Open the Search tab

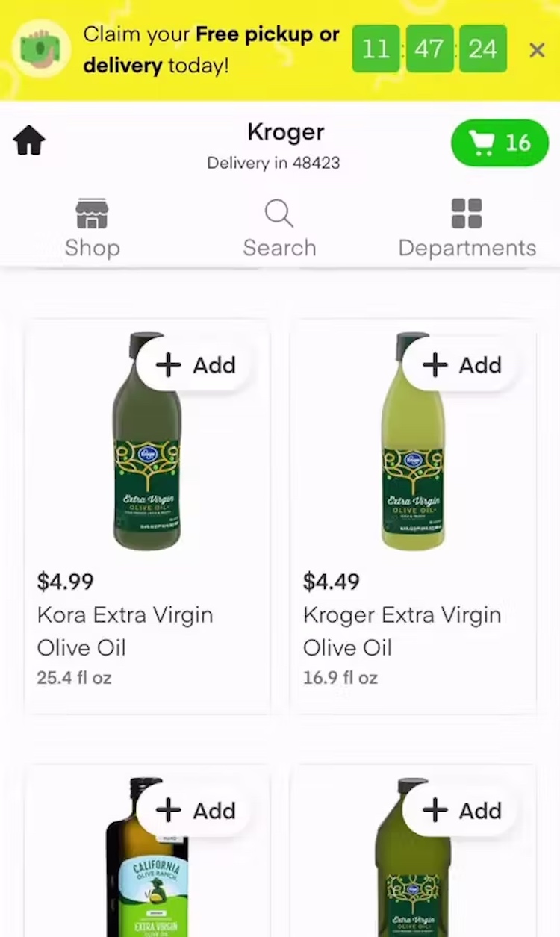tap(279, 228)
